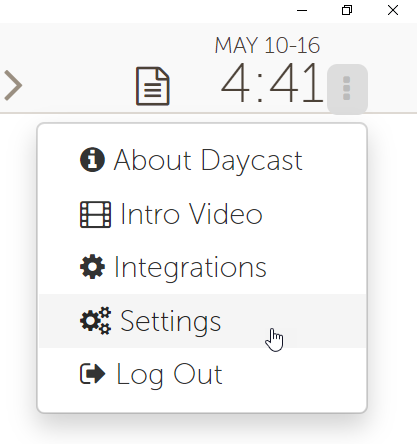The width and height of the screenshot is (417, 444).
Task: Click blank space below Log Out in menu
Action: tap(203, 406)
